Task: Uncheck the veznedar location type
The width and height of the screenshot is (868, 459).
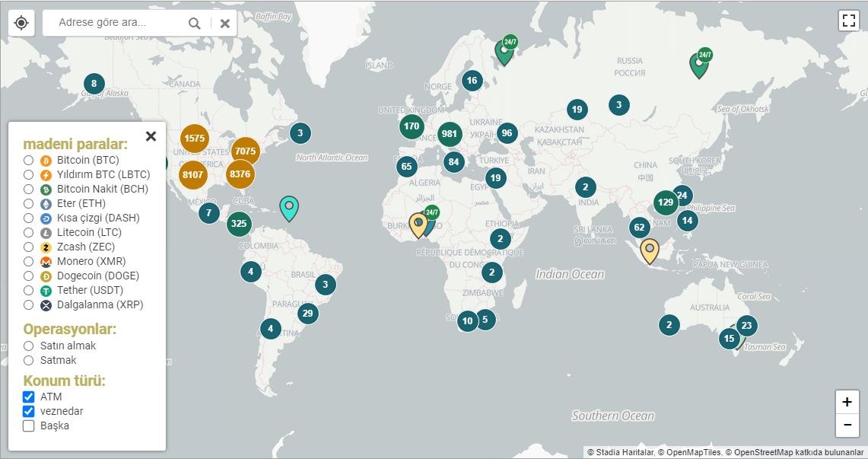Action: tap(28, 411)
